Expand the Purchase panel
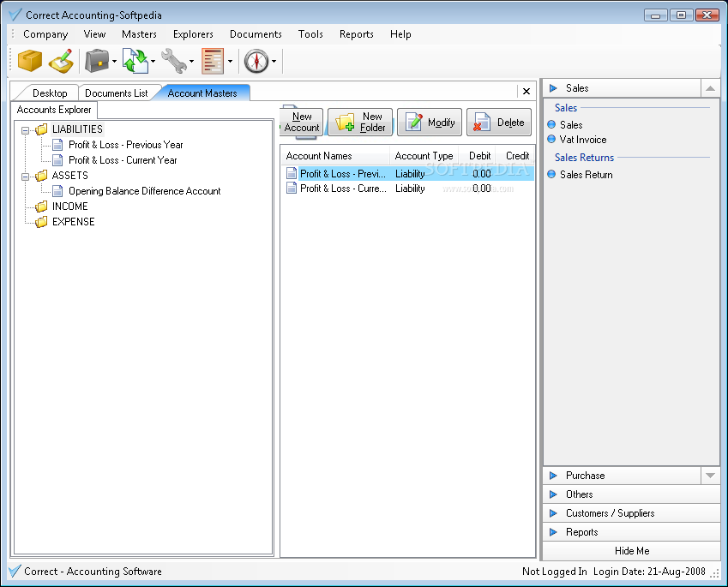728x587 pixels. [623, 476]
